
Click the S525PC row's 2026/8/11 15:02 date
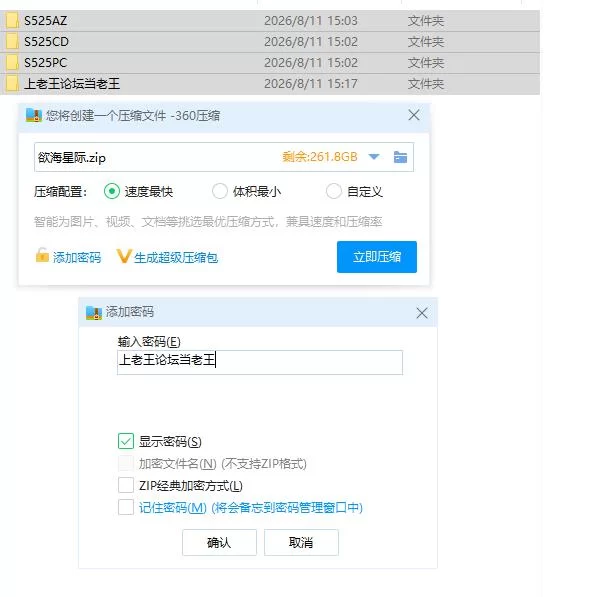click(x=311, y=62)
